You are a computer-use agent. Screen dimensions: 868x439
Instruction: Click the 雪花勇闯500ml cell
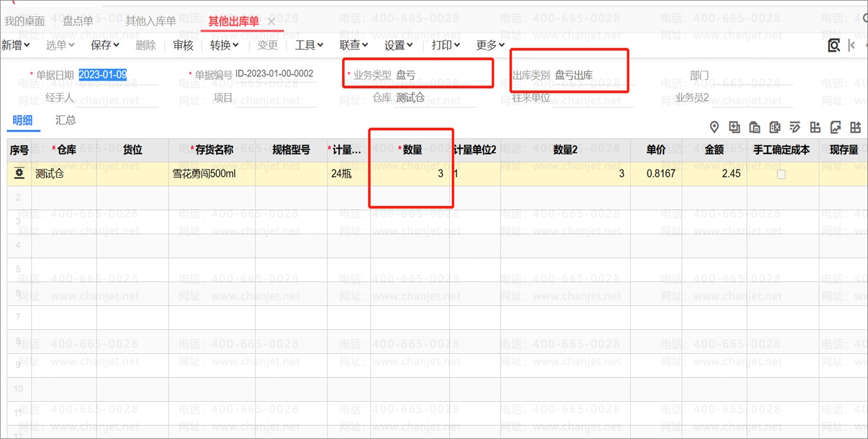212,174
